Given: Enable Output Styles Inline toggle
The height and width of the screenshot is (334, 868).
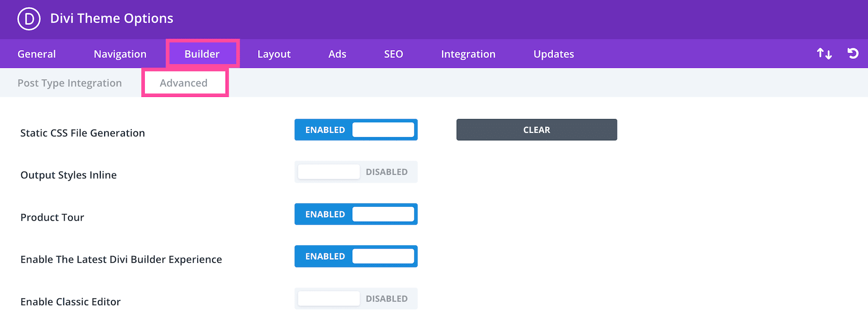Looking at the screenshot, I should [x=356, y=172].
